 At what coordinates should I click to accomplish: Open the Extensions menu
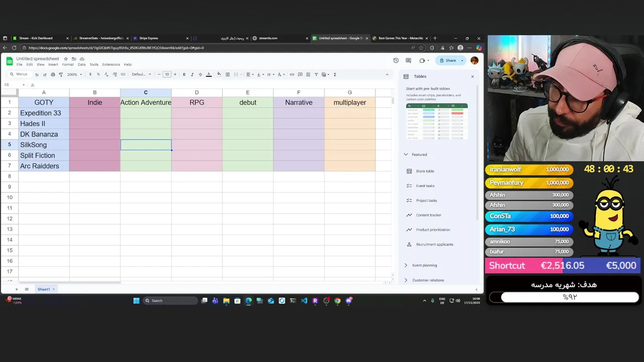[x=111, y=64]
